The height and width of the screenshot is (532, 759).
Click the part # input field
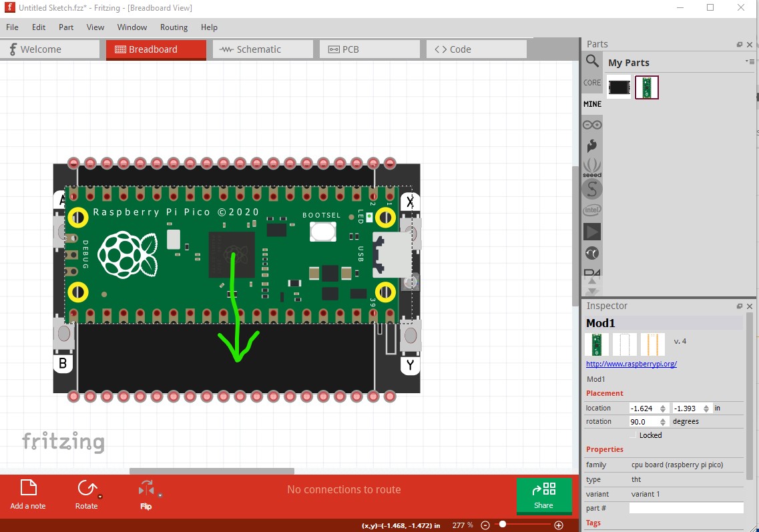point(686,508)
